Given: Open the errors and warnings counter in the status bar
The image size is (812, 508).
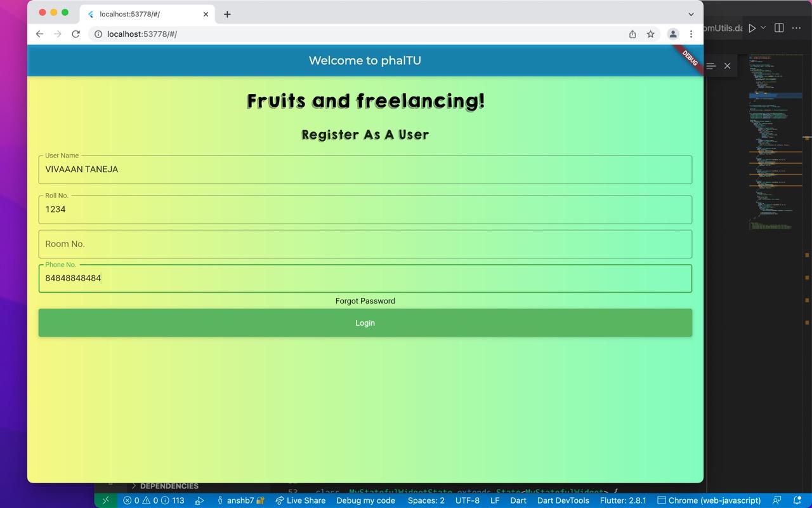Looking at the screenshot, I should [154, 500].
